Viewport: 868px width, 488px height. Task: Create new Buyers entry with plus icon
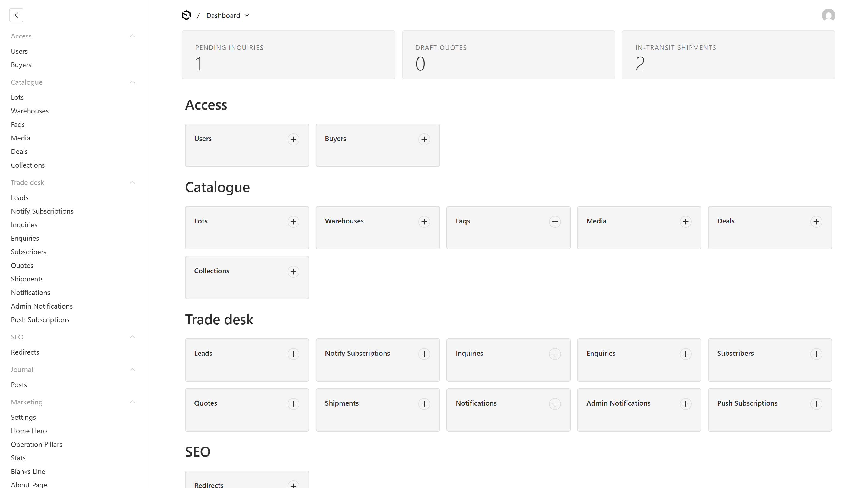pos(424,139)
